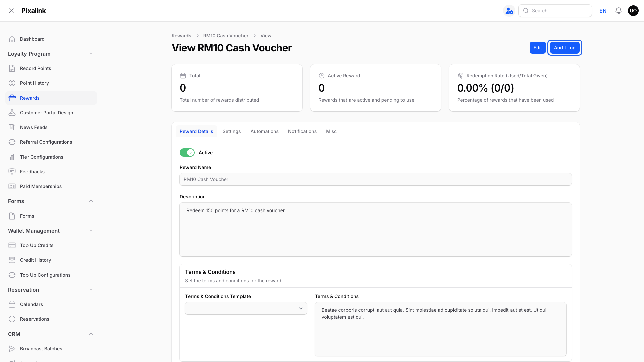Switch to the Settings tab
644x362 pixels.
pos(232,131)
